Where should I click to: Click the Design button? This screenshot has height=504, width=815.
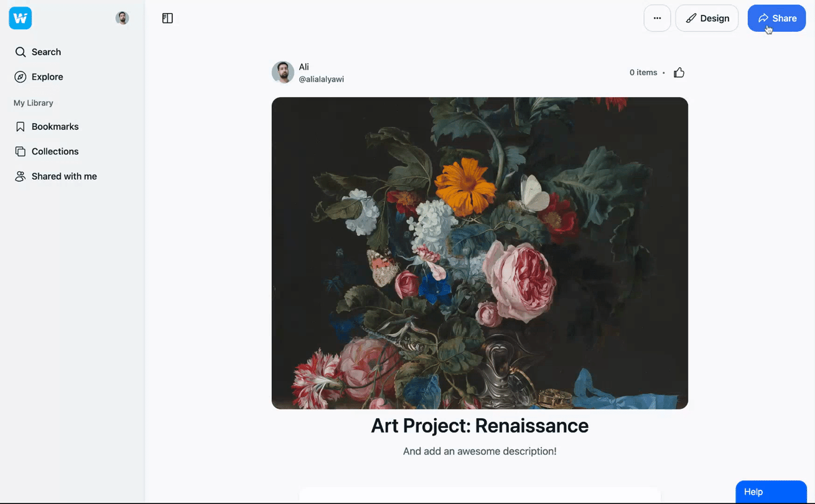coord(707,18)
